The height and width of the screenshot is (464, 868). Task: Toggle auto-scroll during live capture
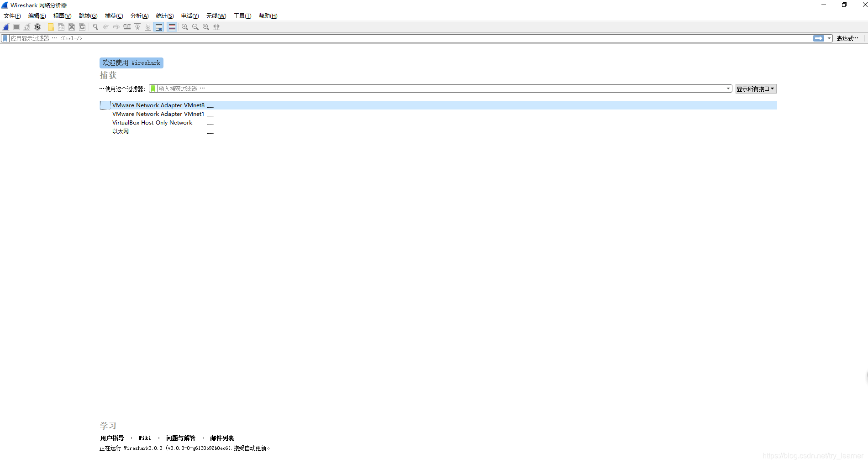tap(159, 27)
